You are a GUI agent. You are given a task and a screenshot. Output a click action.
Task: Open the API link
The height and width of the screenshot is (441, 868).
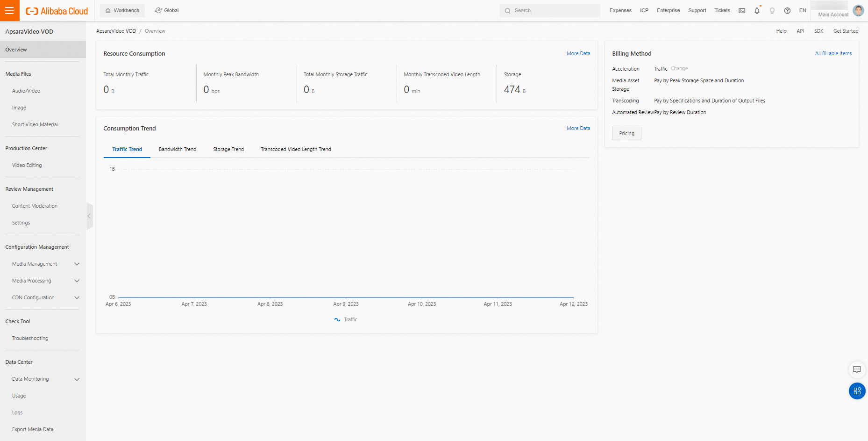point(800,31)
